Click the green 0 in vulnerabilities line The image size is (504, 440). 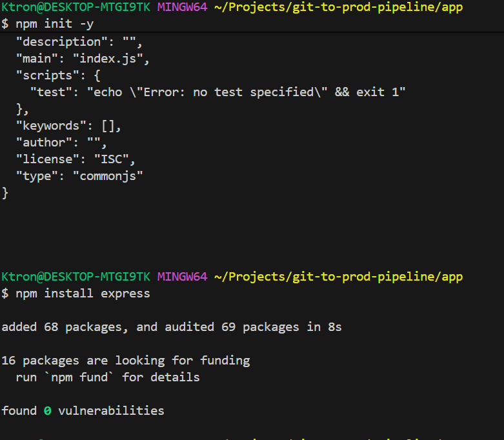48,410
